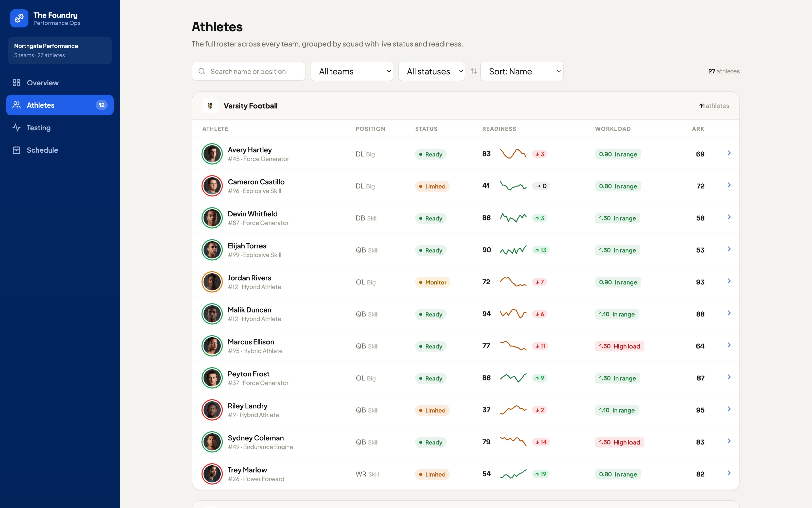Open the All teams dropdown
The height and width of the screenshot is (508, 812).
[x=352, y=71]
